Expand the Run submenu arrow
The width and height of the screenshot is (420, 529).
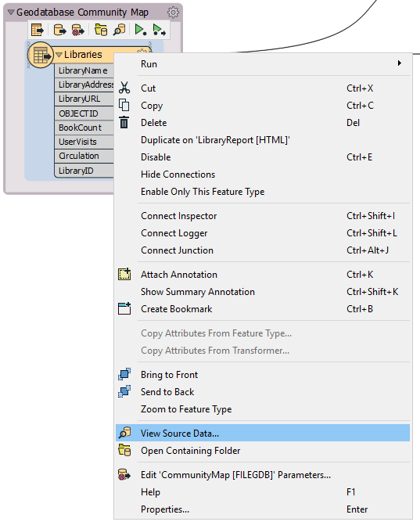coord(400,63)
